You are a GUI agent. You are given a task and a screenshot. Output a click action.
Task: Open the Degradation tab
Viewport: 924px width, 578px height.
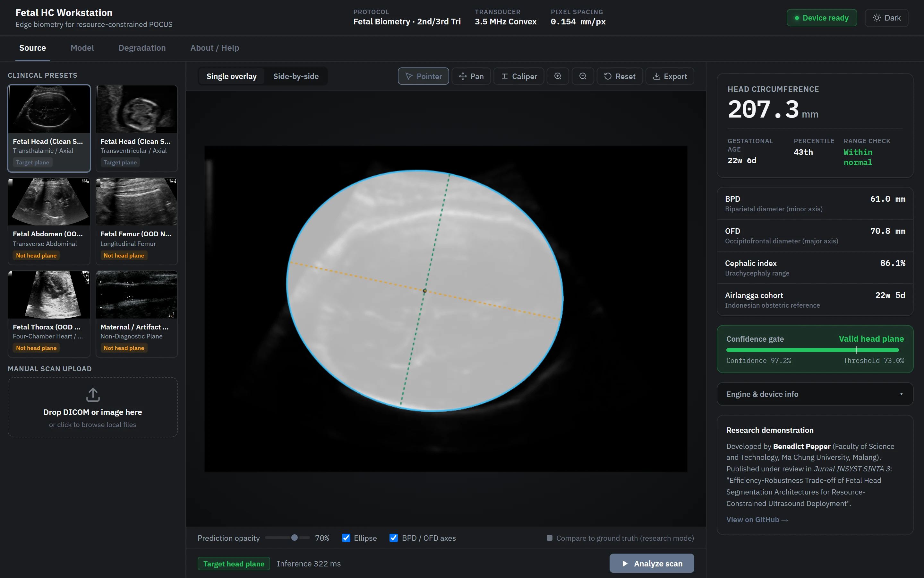click(142, 48)
